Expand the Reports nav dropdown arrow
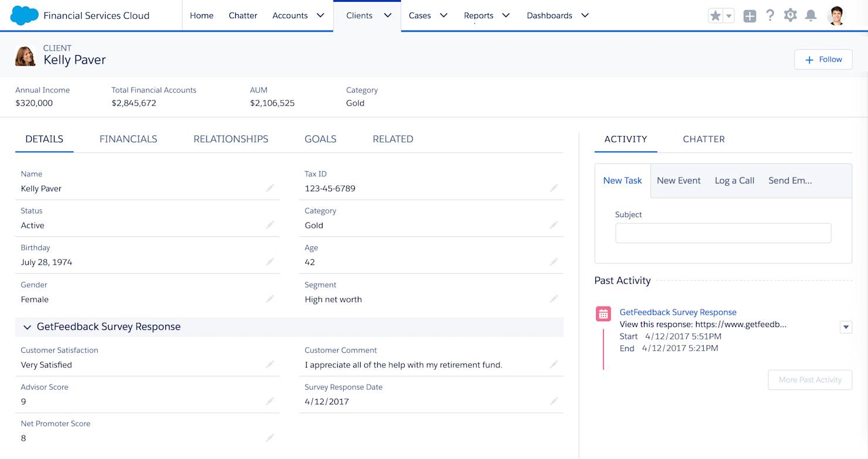This screenshot has height=459, width=868. [506, 15]
